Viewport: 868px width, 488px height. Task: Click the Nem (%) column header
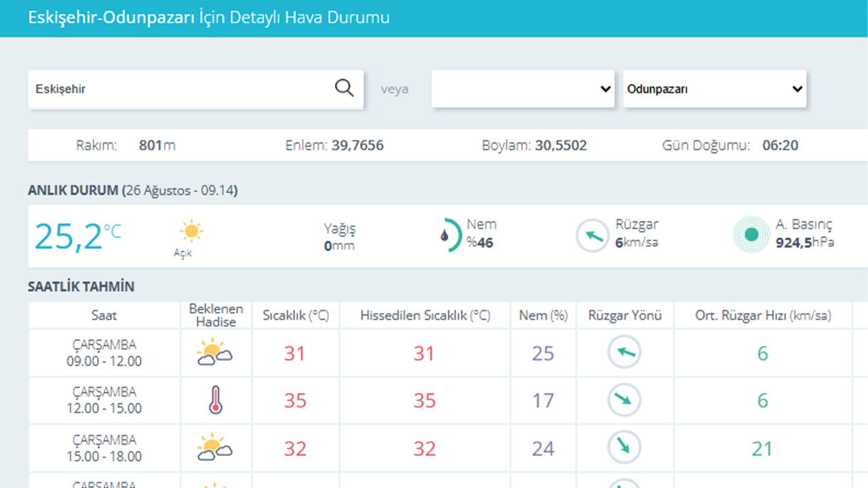[542, 315]
